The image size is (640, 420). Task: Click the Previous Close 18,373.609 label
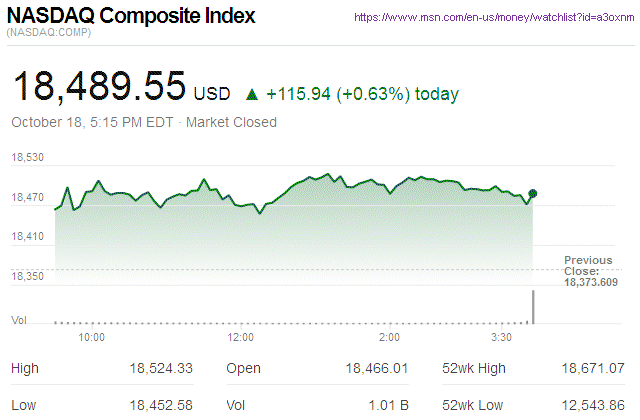pos(590,271)
